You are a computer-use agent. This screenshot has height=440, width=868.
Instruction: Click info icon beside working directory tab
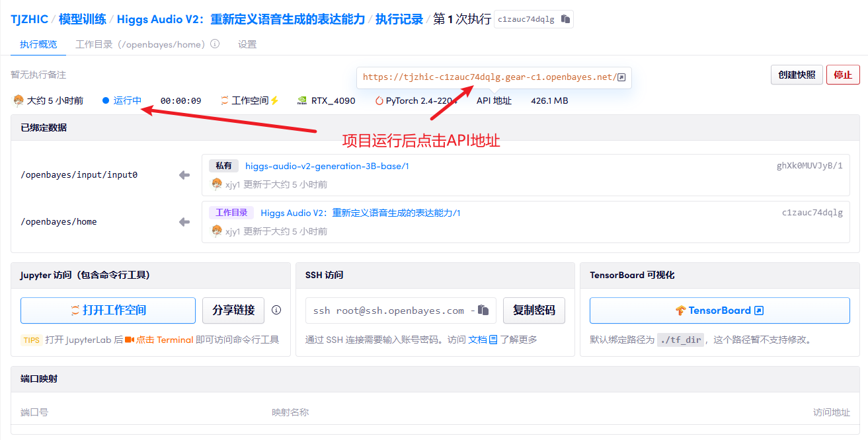pos(215,44)
